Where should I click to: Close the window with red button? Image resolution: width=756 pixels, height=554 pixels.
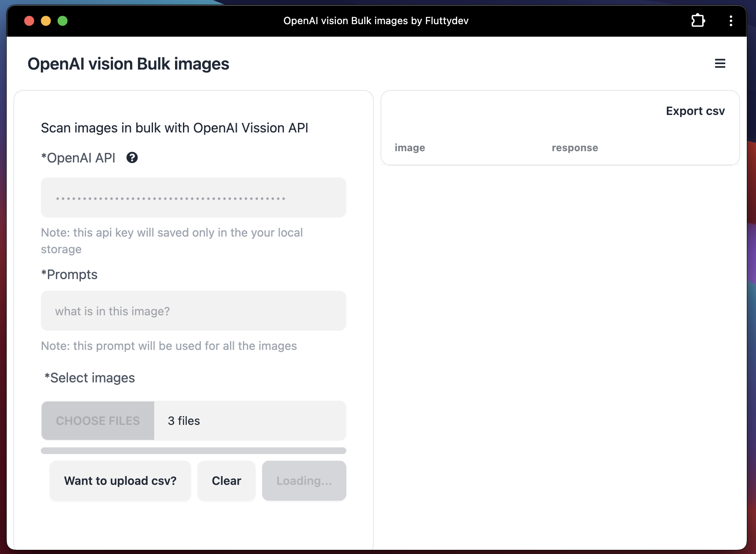29,21
